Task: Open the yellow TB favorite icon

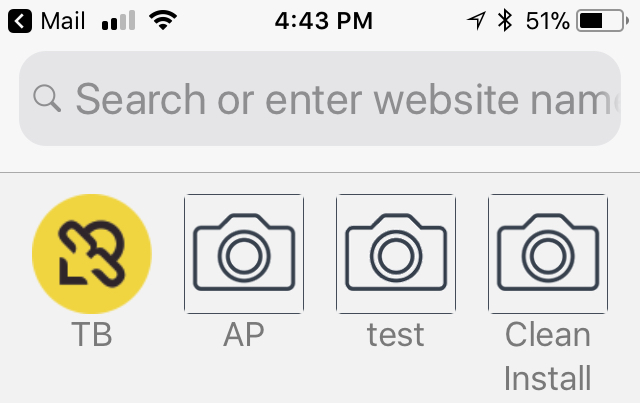Action: [x=92, y=254]
